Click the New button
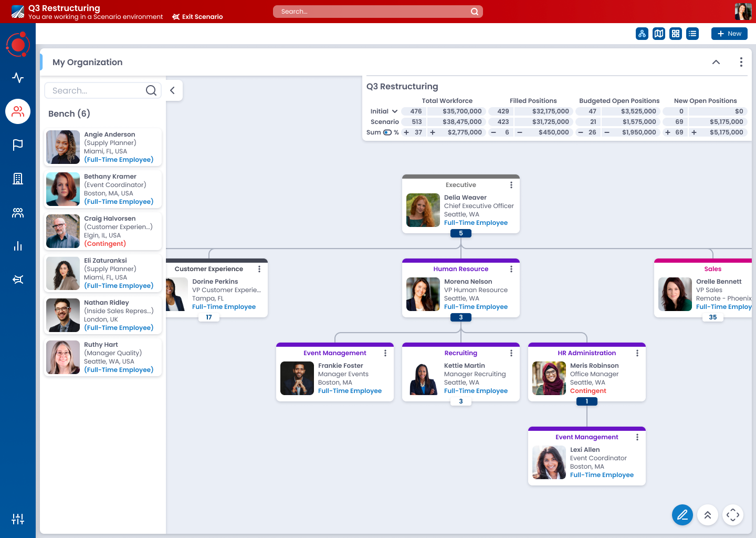This screenshot has height=538, width=756. [x=729, y=34]
